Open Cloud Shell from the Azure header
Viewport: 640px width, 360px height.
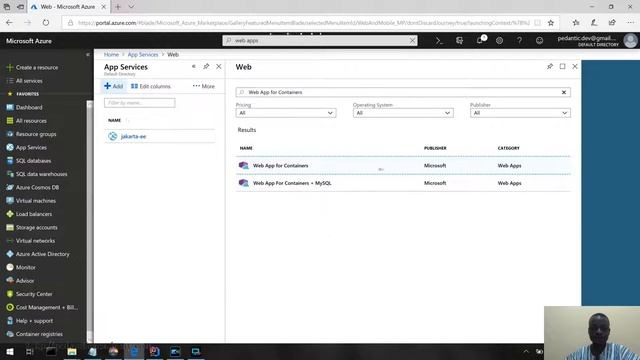point(439,40)
